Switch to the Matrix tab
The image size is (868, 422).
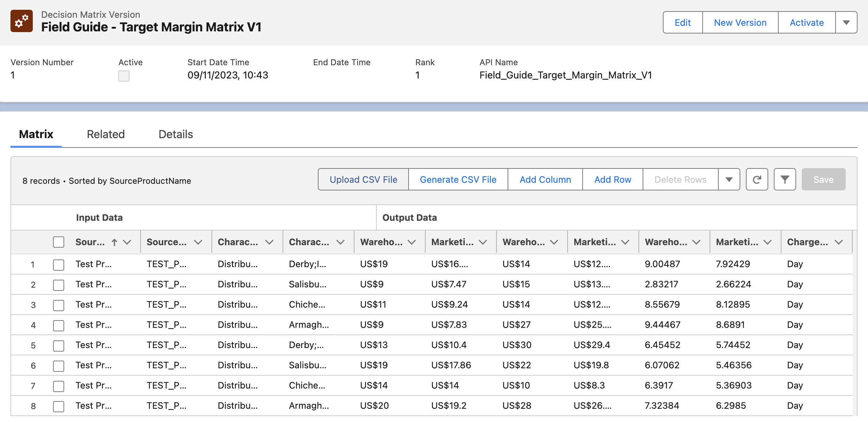click(36, 134)
